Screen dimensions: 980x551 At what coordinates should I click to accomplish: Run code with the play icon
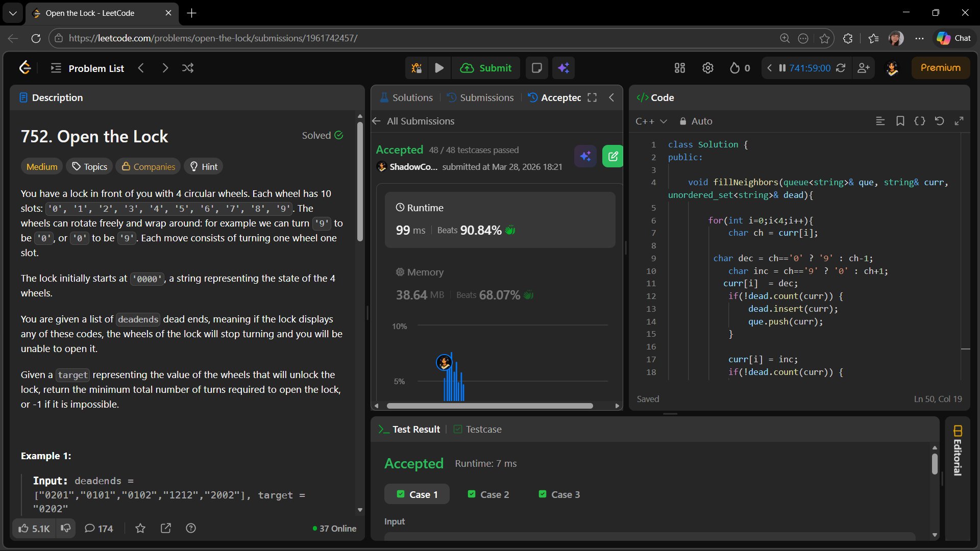coord(439,68)
